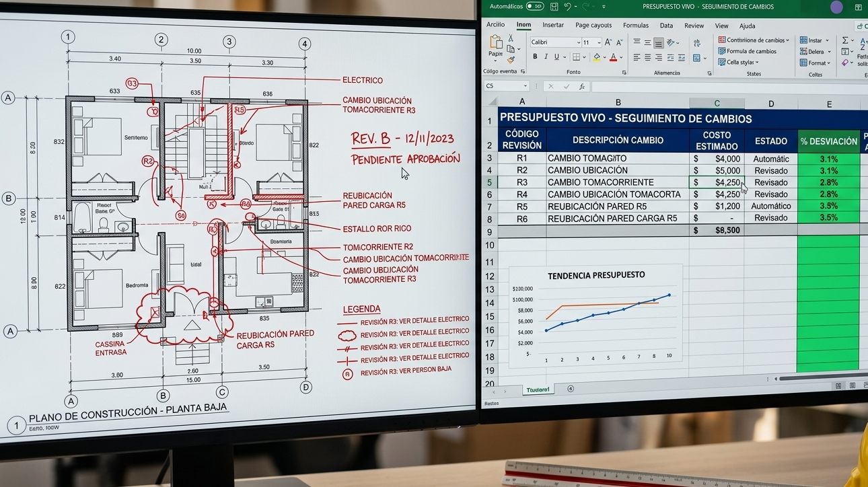
Task: Click the increase indent icon
Action: coord(681,58)
